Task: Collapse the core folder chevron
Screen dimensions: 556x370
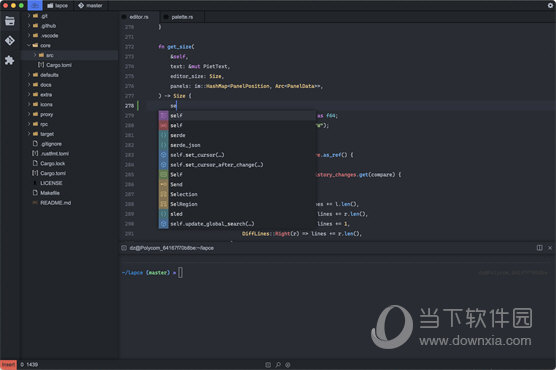Action: [x=29, y=45]
